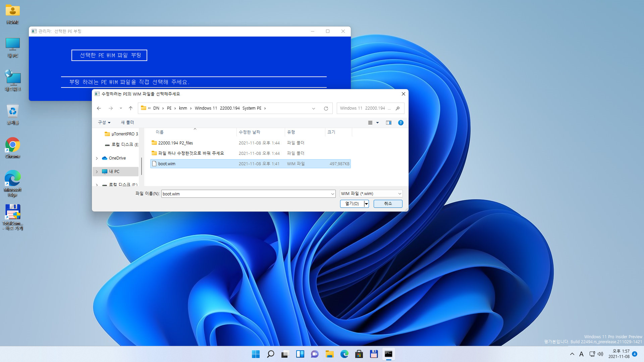Open recent locations dropdown in file dialog
The image size is (644, 362).
pos(121,108)
